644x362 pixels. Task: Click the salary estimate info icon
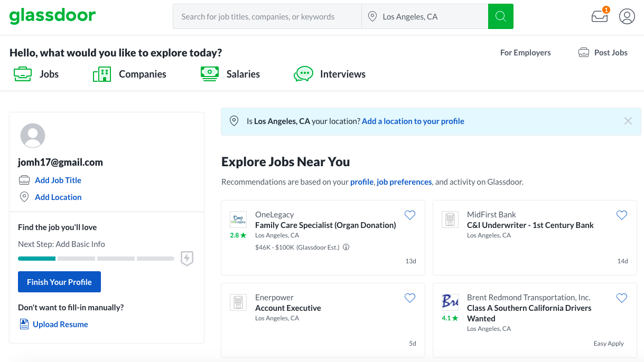(346, 247)
